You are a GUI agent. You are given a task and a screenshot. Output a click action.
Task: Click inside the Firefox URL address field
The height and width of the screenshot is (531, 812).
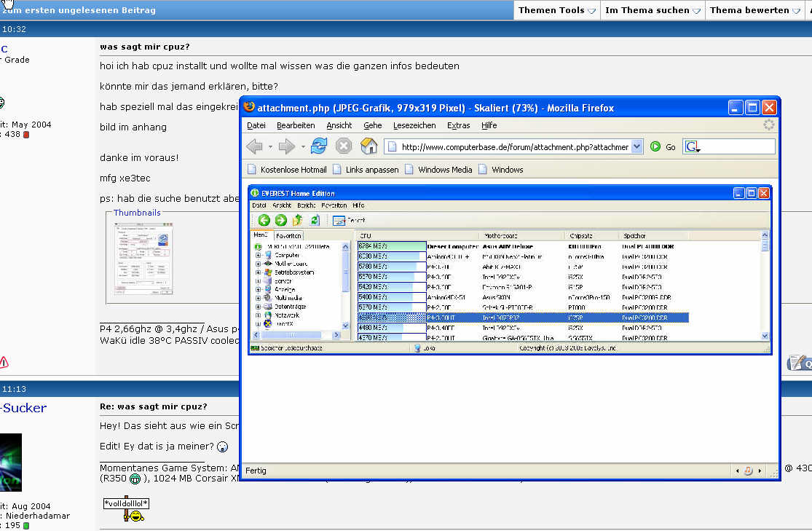[x=515, y=147]
